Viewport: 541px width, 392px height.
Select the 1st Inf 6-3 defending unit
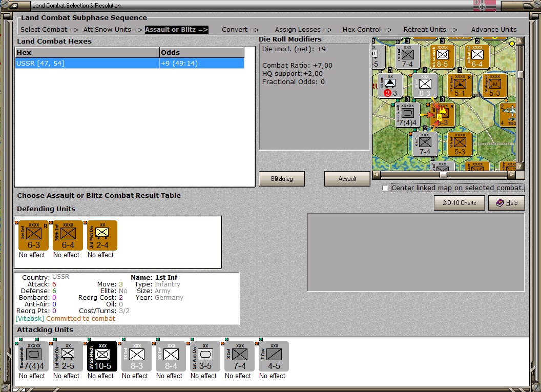(33, 235)
